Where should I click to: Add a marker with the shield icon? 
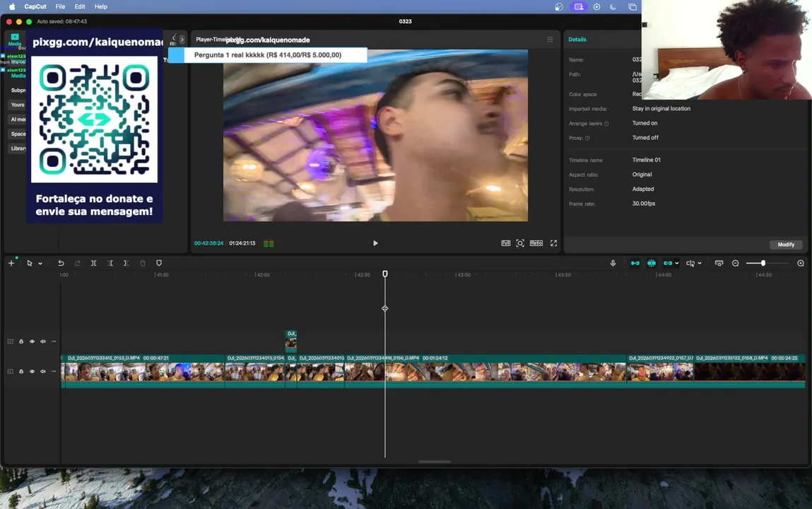159,263
